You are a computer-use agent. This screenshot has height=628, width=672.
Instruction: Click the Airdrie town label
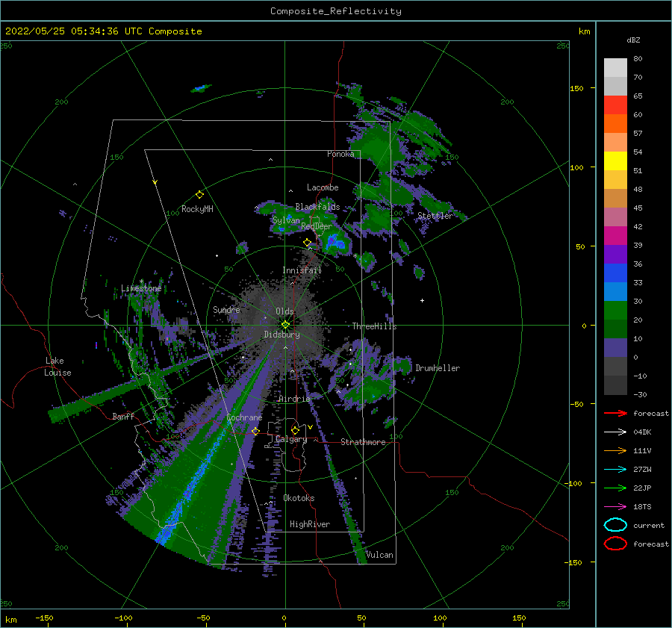click(x=294, y=399)
